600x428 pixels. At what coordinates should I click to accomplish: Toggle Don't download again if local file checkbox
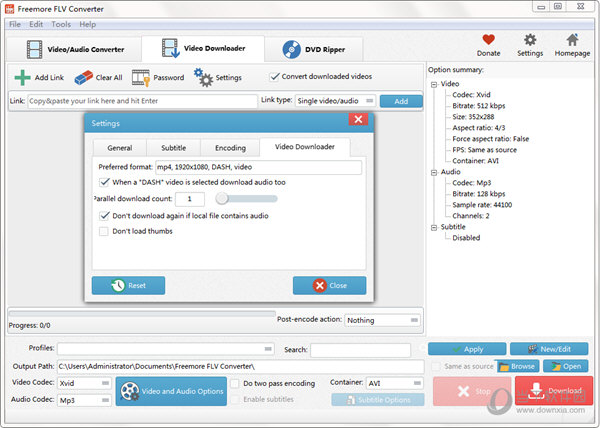pos(104,216)
